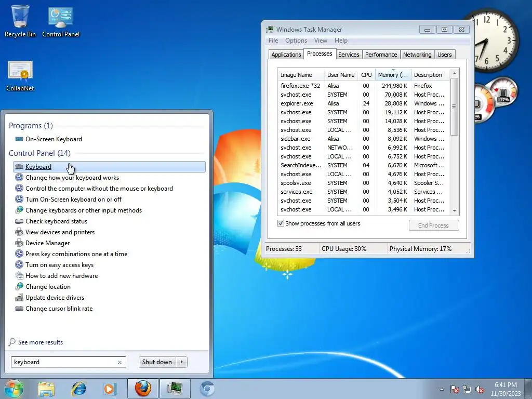Select the Task Manager taskbar button
The height and width of the screenshot is (399, 532).
(x=175, y=389)
